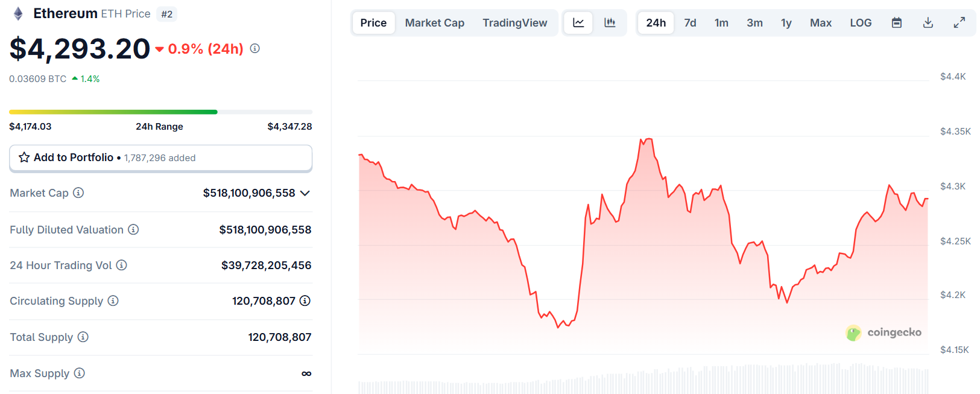Set chart range to 7d
The height and width of the screenshot is (394, 980).
click(690, 23)
